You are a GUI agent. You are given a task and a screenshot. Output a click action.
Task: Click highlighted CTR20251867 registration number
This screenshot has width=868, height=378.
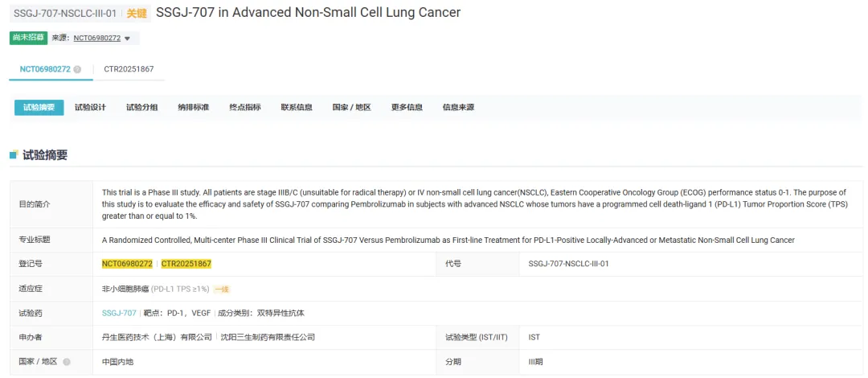[186, 264]
